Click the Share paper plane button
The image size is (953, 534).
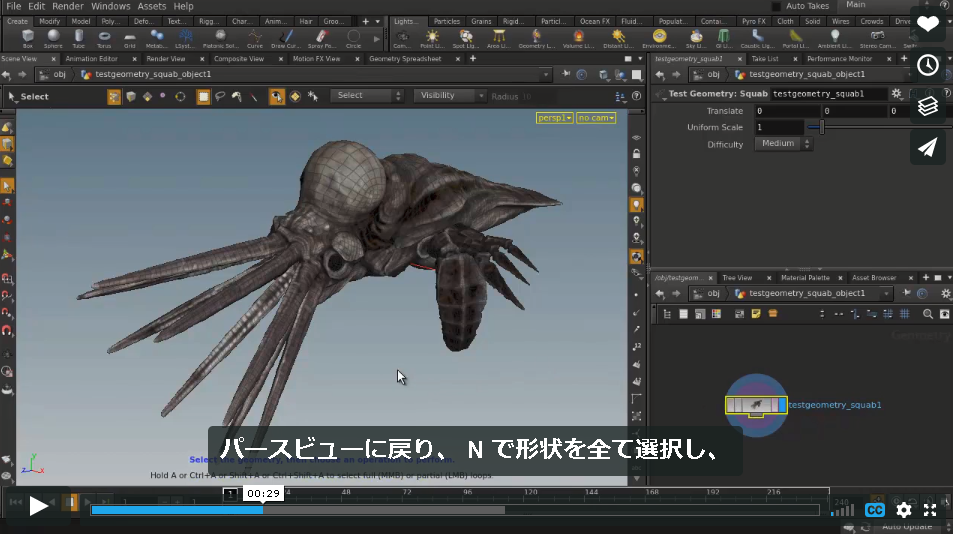[927, 147]
